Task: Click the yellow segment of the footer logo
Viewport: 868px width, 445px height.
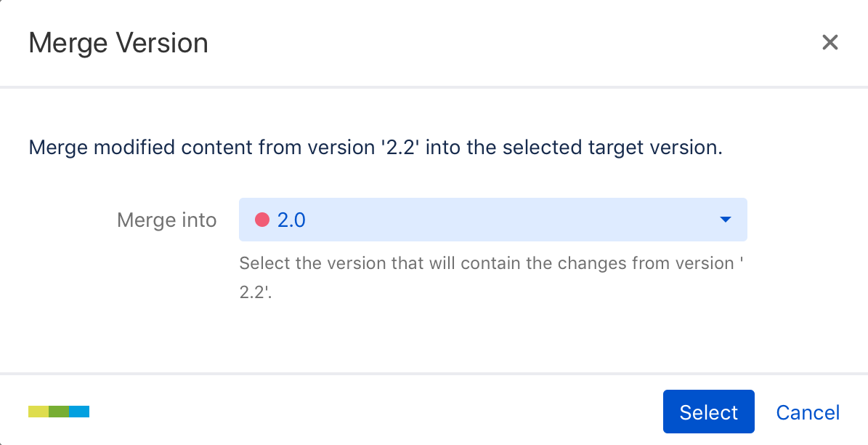Action: click(38, 412)
